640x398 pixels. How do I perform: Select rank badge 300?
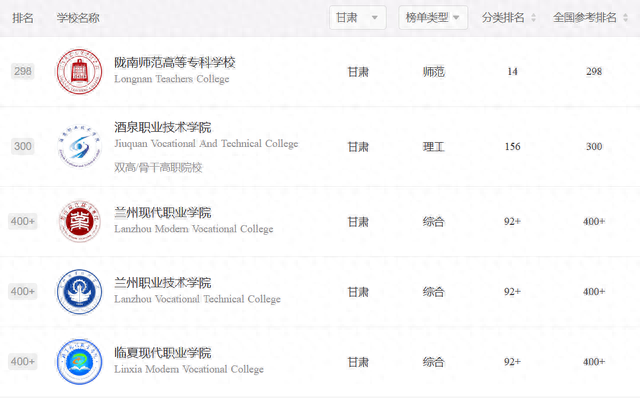[22, 146]
